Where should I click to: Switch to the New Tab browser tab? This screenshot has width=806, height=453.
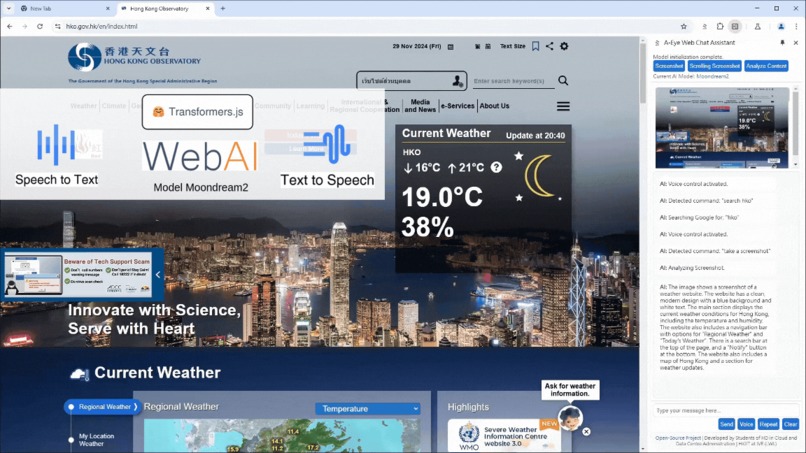click(64, 8)
